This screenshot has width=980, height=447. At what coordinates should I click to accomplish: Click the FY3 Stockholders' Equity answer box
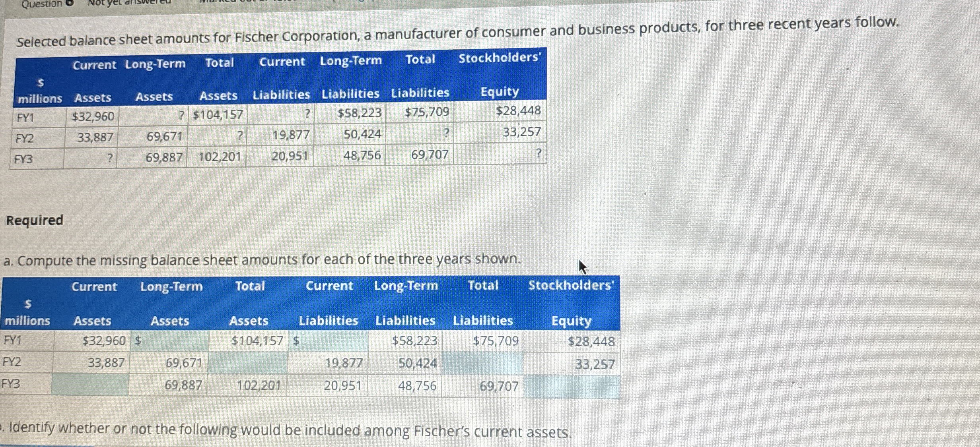(572, 387)
